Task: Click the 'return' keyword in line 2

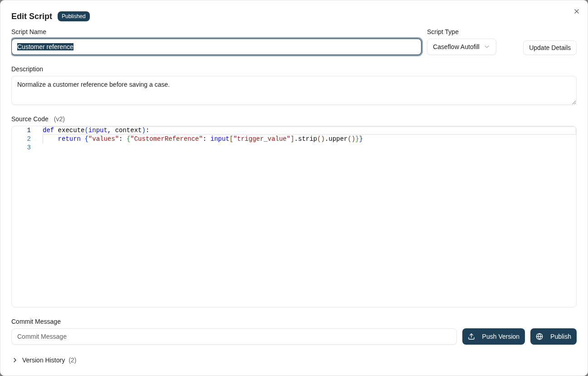Action: tap(69, 139)
